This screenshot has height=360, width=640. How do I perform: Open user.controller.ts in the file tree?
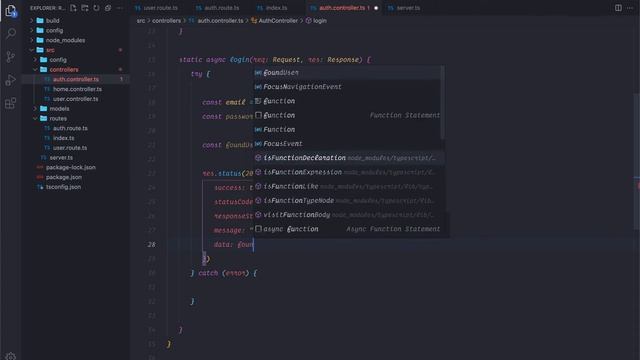coord(76,99)
